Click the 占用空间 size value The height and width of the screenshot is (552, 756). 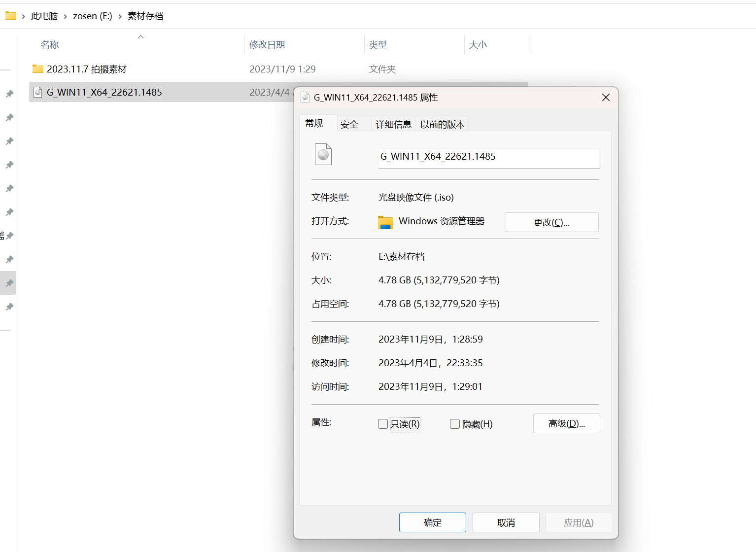tap(439, 304)
